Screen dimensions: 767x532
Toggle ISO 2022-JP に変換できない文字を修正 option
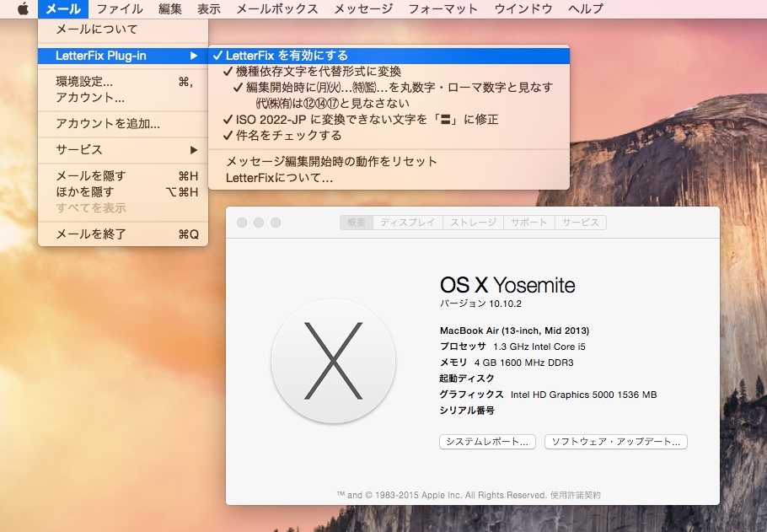tap(389, 120)
